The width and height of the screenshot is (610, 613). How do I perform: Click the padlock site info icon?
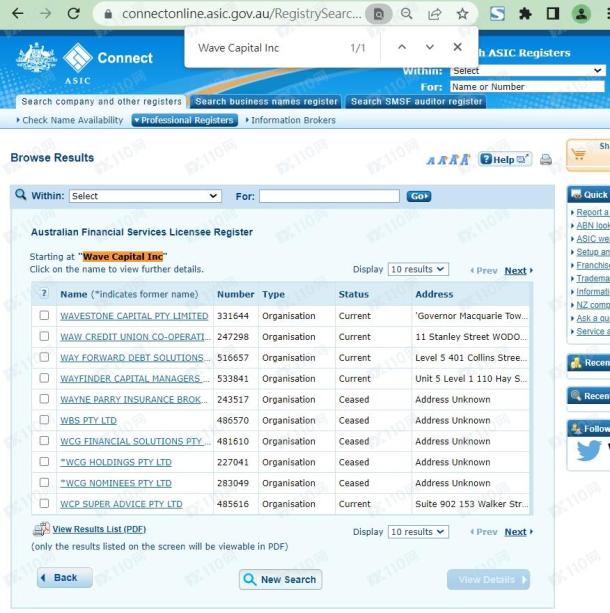[x=108, y=14]
